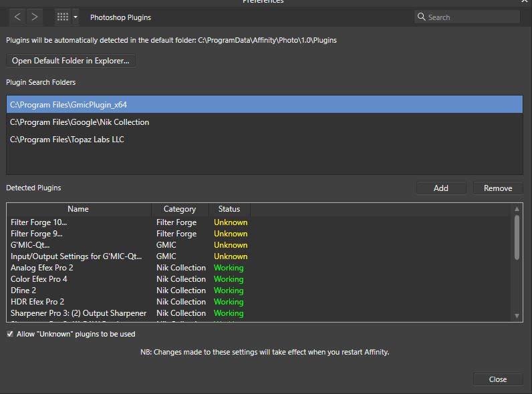532x394 pixels.
Task: Click Working status of Dfine 2
Action: 229,290
